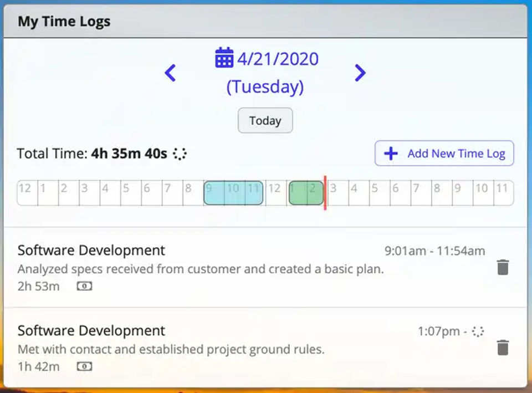Jump to Today
This screenshot has height=393, width=532.
(265, 120)
